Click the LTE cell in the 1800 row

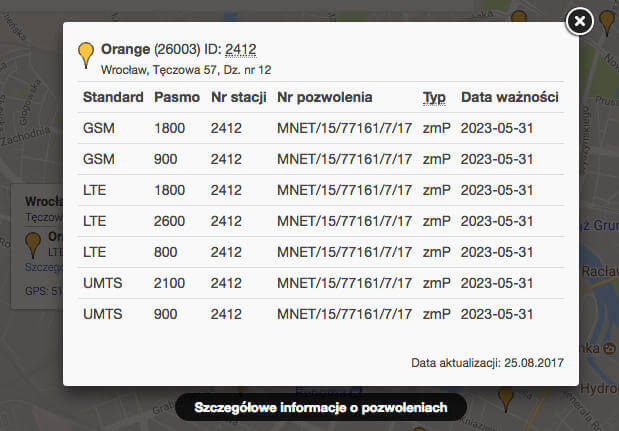pyautogui.click(x=94, y=190)
